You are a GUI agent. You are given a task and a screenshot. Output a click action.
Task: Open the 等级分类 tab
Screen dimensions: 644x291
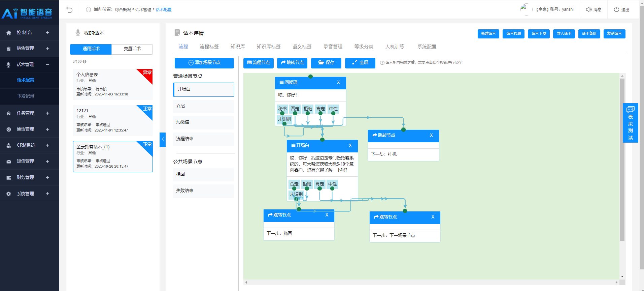364,47
